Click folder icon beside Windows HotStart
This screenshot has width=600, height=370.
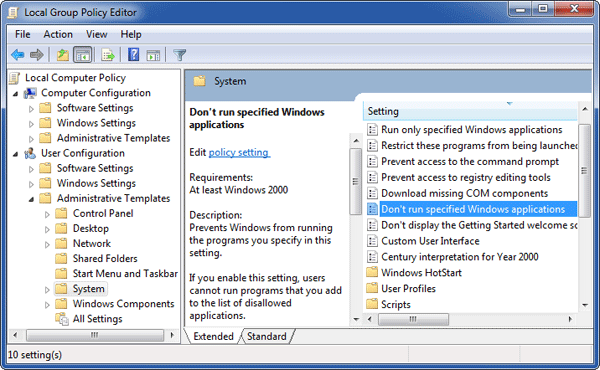[x=372, y=272]
